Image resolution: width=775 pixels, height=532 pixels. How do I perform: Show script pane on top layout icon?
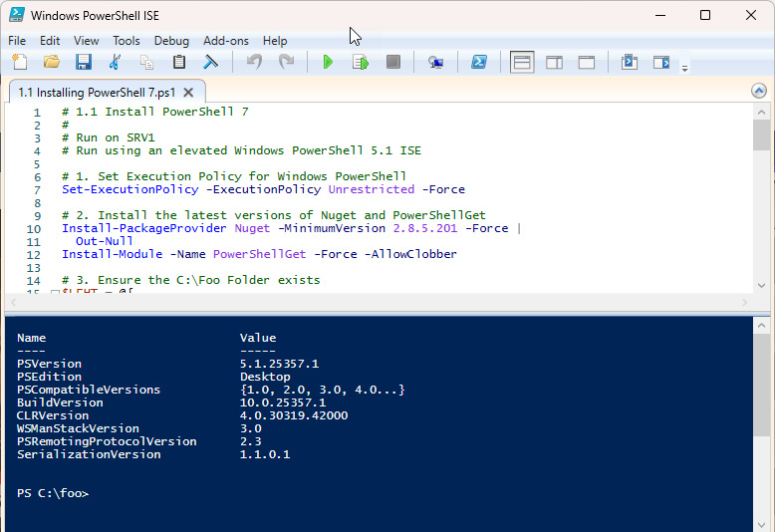click(x=522, y=63)
